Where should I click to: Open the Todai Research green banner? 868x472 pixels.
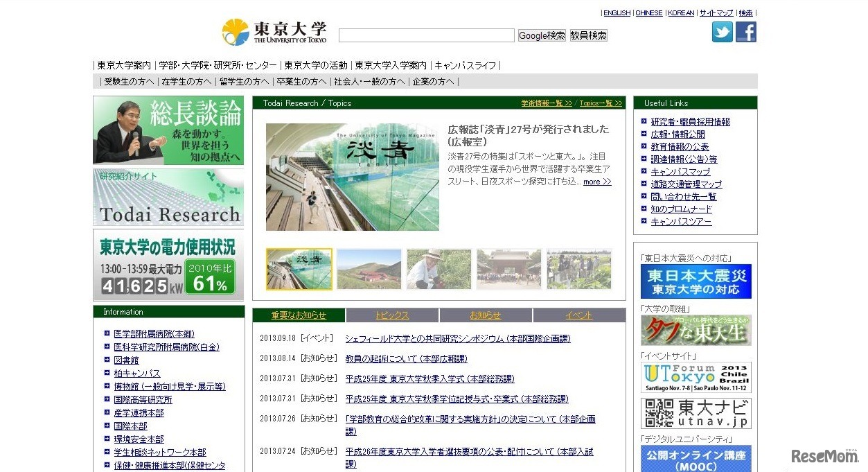click(x=168, y=196)
